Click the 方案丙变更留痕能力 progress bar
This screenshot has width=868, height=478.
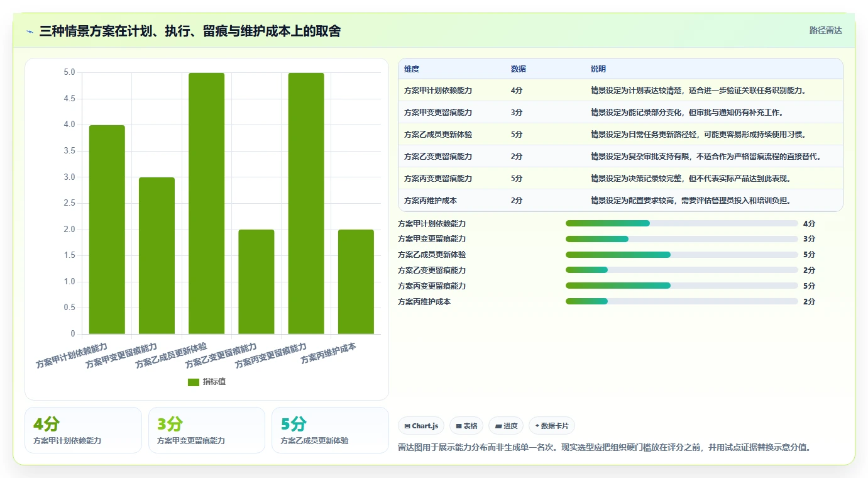[682, 286]
